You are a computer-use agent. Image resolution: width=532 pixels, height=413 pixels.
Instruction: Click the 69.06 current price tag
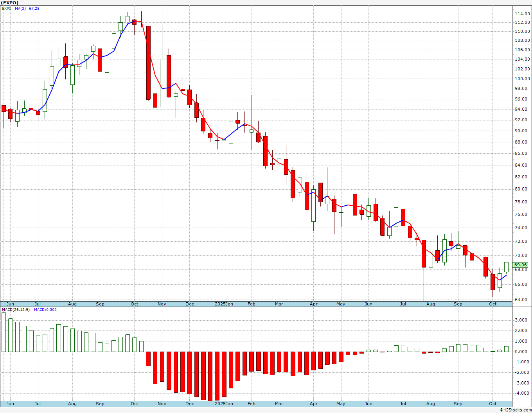tap(521, 265)
